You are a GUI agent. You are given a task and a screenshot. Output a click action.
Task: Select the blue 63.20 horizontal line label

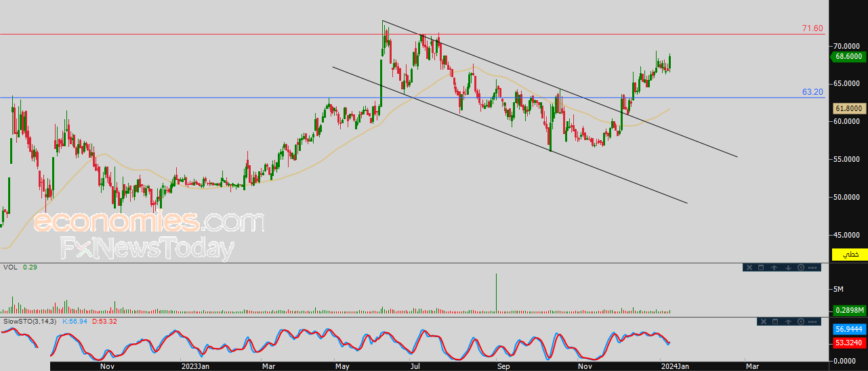point(812,91)
